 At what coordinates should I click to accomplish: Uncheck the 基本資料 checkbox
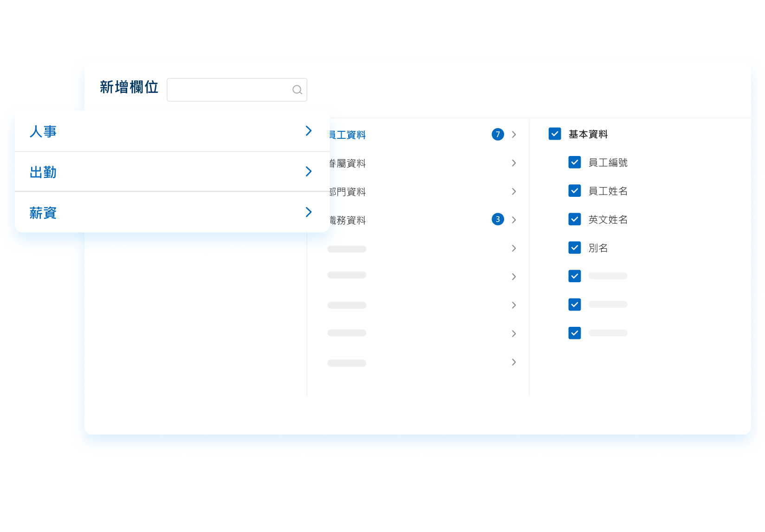coord(555,134)
